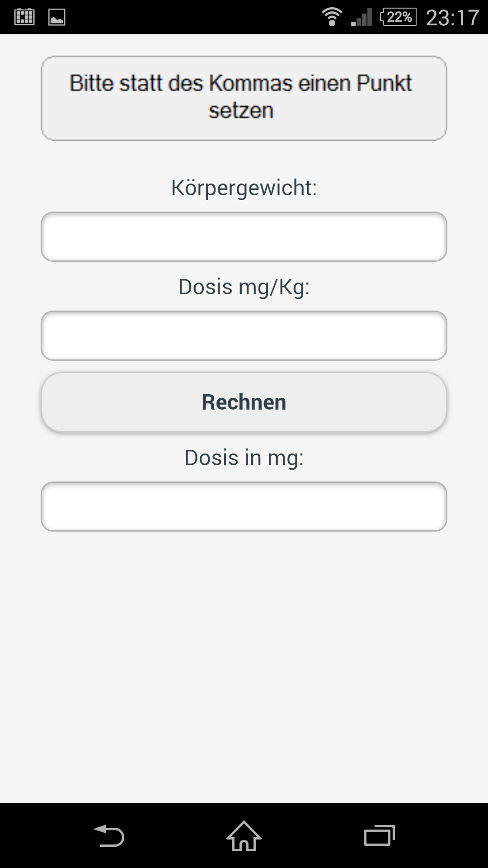The height and width of the screenshot is (868, 488).
Task: Tap the mobile signal strength icon
Action: [x=361, y=17]
